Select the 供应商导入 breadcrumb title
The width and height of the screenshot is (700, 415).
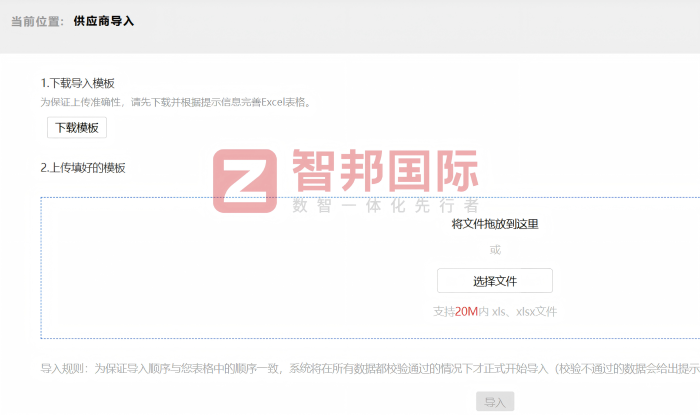point(104,21)
